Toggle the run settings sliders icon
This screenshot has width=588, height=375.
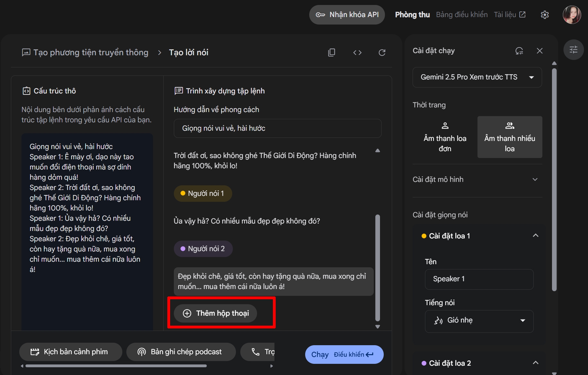click(x=573, y=50)
